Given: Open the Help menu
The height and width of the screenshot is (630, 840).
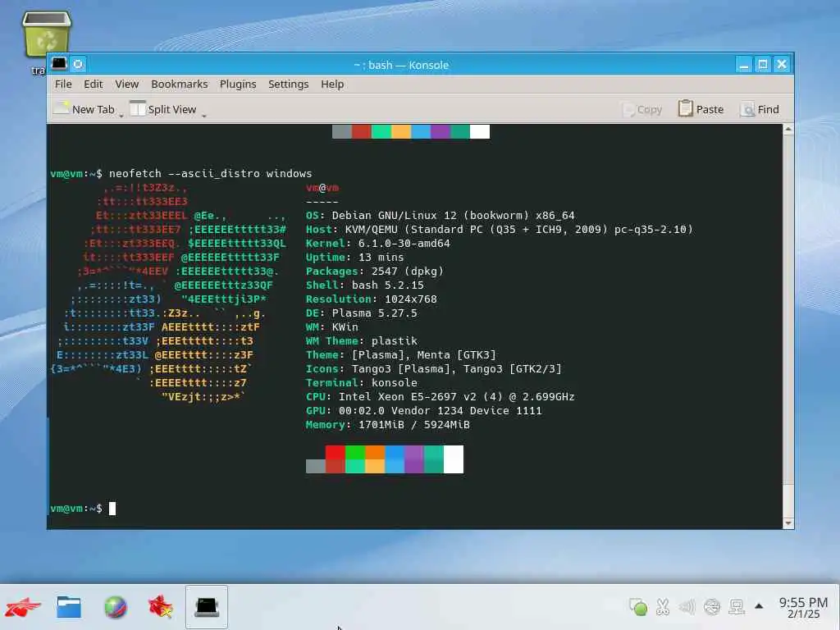Looking at the screenshot, I should [332, 84].
